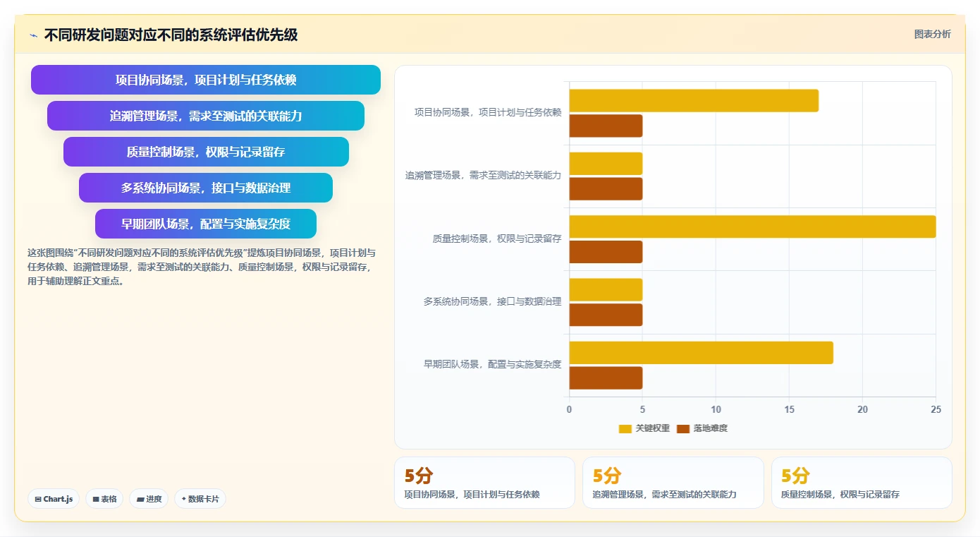Click brown bar for 质量控制场景 in chart
Screen dimensions: 980x537
point(606,252)
